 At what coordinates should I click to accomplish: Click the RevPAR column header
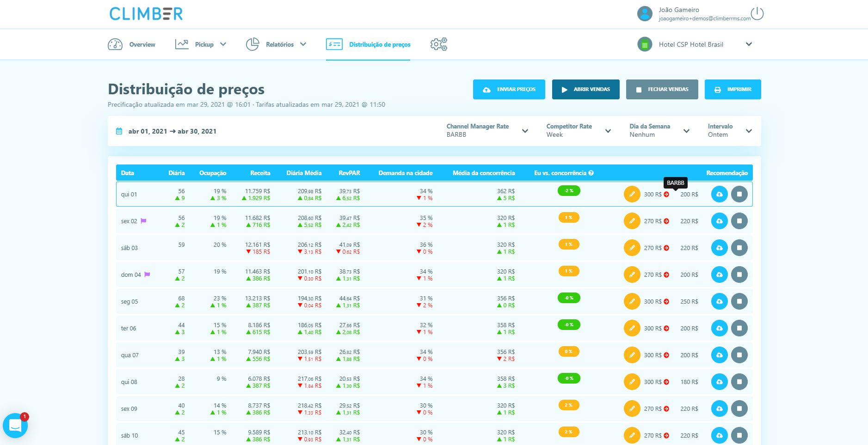click(x=349, y=173)
